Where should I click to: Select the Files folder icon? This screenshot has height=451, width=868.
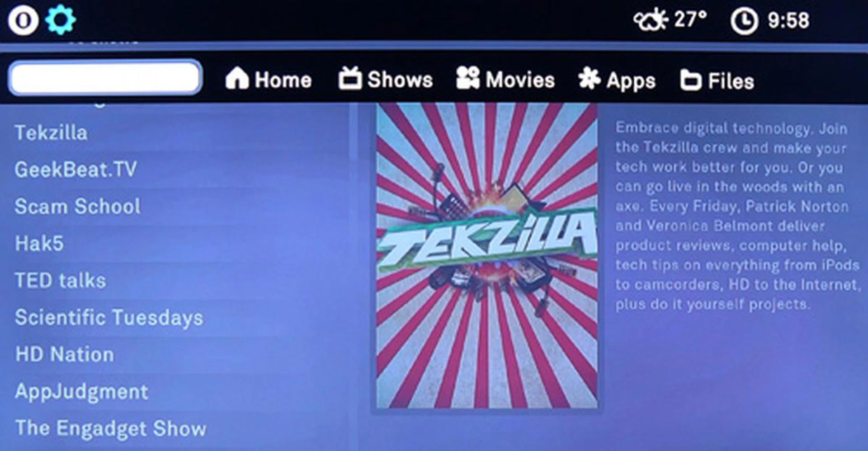pyautogui.click(x=691, y=80)
